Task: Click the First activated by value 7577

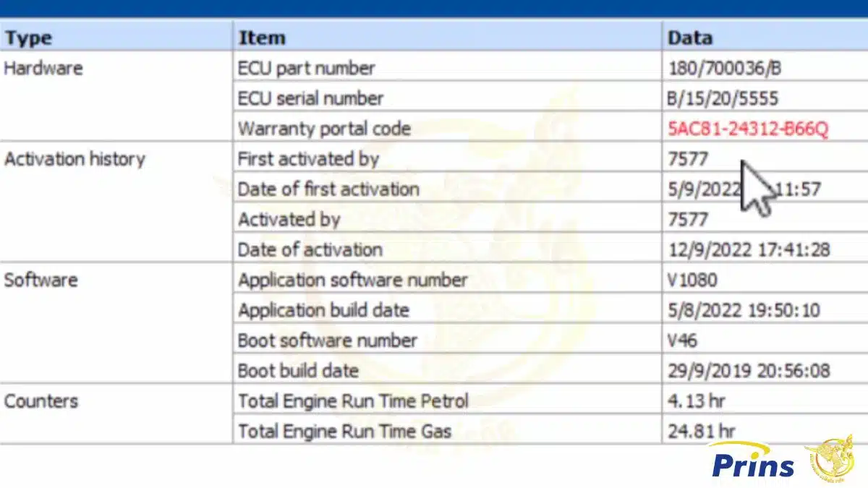Action: pyautogui.click(x=688, y=159)
